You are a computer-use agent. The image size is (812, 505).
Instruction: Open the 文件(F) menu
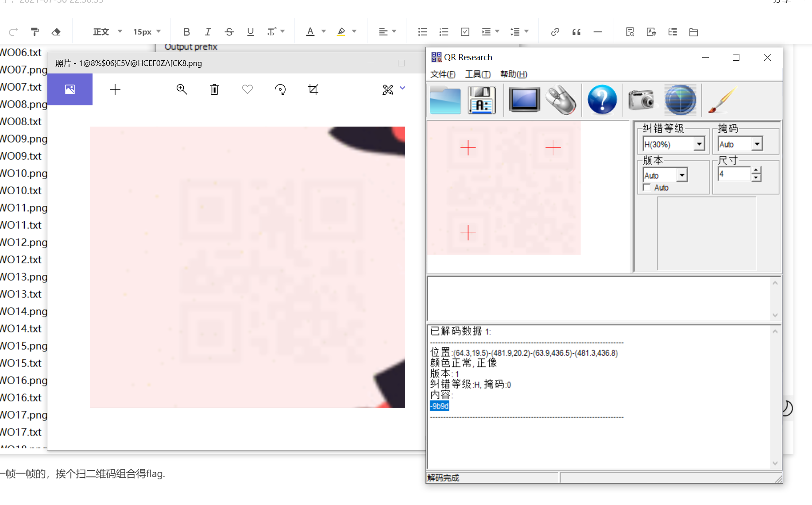443,74
